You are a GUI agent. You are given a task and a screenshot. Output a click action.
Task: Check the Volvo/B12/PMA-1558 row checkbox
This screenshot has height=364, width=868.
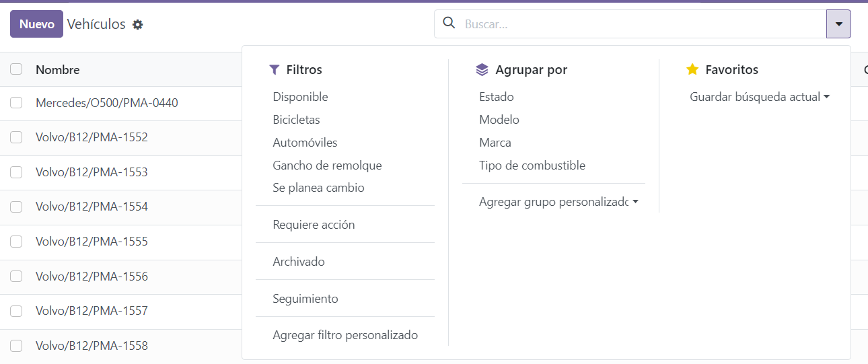[16, 346]
